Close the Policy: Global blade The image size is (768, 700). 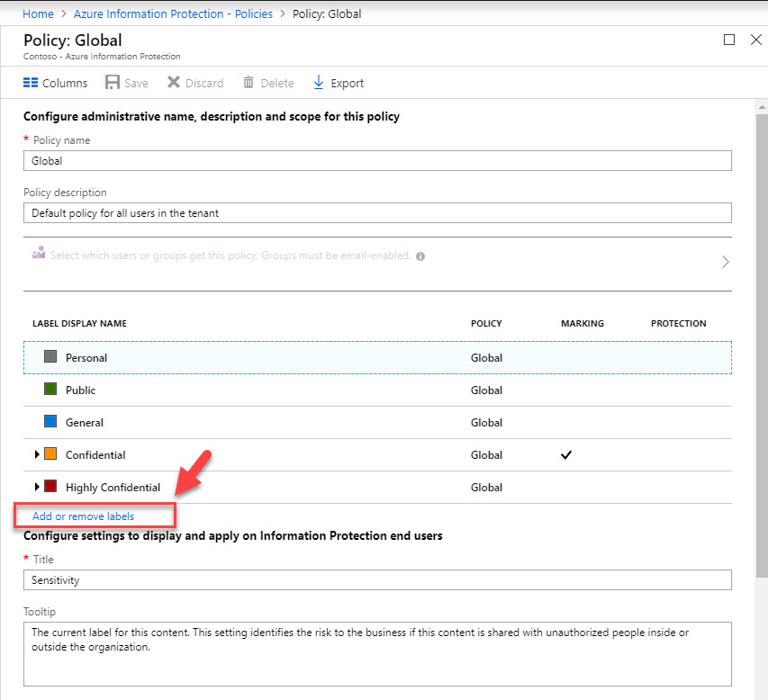pos(755,40)
